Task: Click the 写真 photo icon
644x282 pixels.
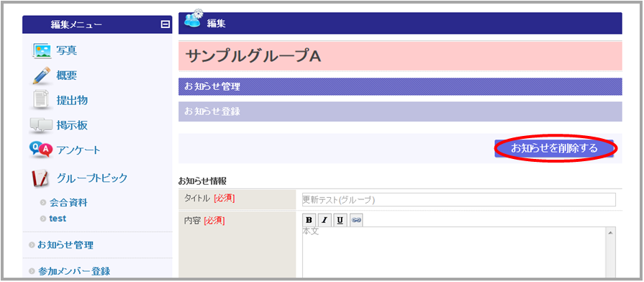Action: [x=42, y=51]
